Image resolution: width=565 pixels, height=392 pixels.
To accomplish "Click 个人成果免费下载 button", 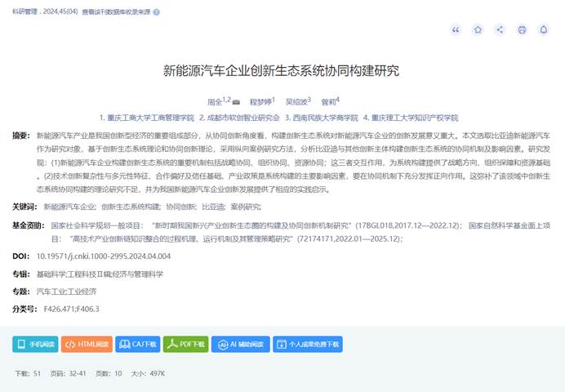I will point(307,345).
